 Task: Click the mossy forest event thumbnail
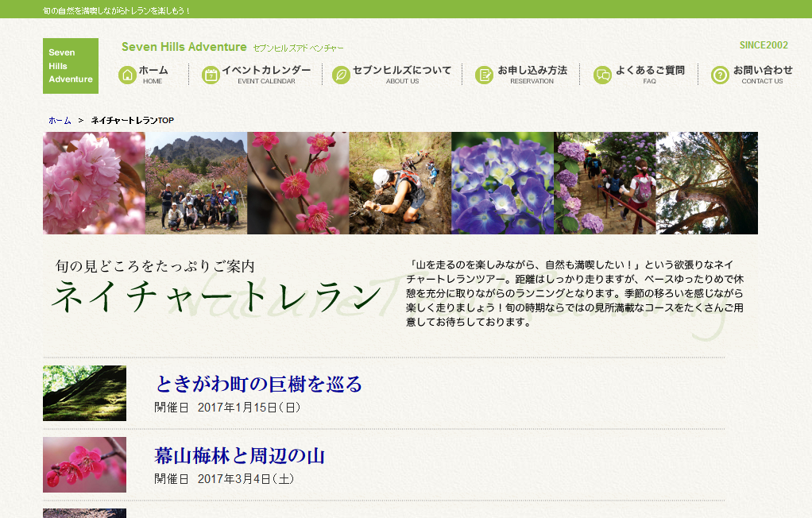(x=84, y=393)
